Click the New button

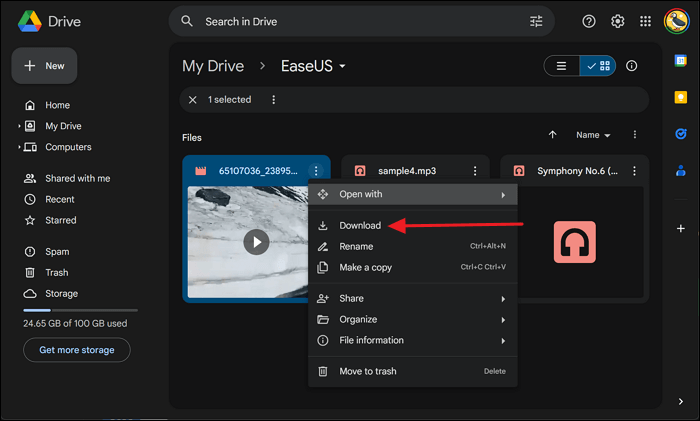pyautogui.click(x=44, y=66)
